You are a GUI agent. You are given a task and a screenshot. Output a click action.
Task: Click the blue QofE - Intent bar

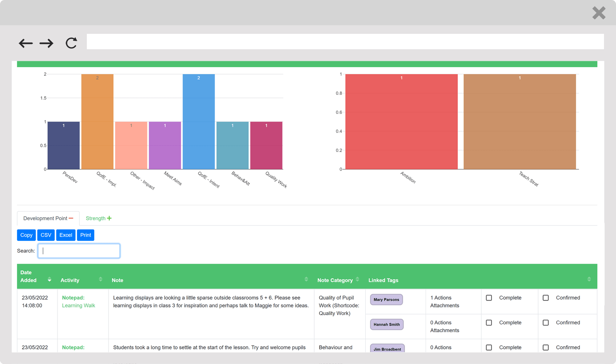(199, 122)
